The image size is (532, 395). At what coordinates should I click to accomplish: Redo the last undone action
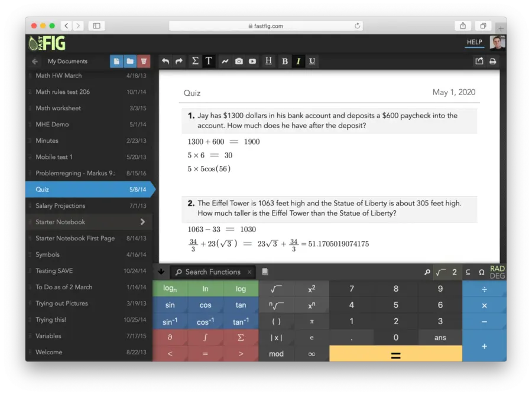coord(179,61)
